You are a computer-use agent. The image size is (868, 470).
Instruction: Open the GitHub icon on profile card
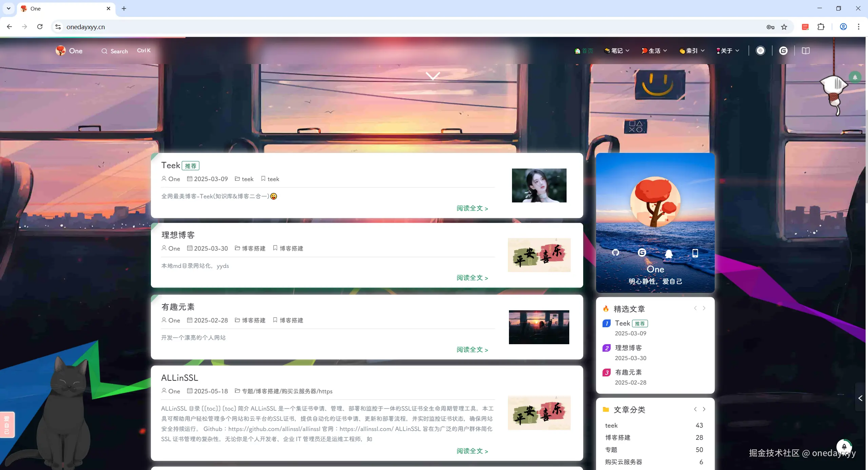615,253
